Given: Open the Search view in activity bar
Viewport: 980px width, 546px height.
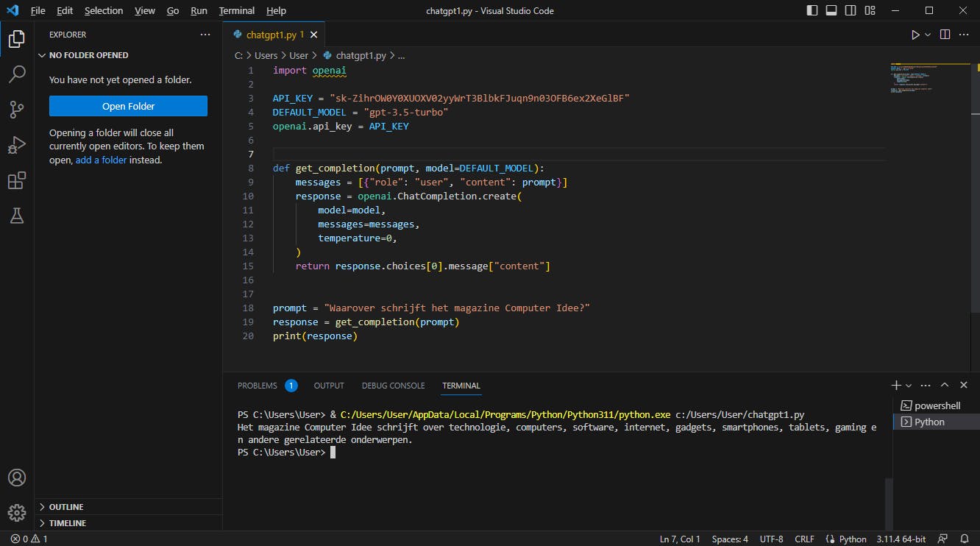Looking at the screenshot, I should [x=16, y=74].
